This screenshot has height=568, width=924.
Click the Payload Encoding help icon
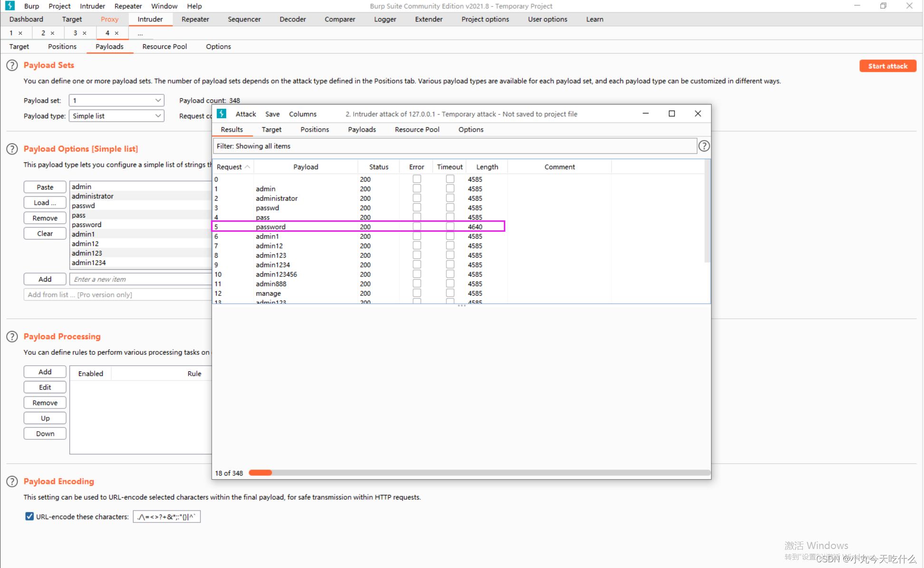pos(12,482)
